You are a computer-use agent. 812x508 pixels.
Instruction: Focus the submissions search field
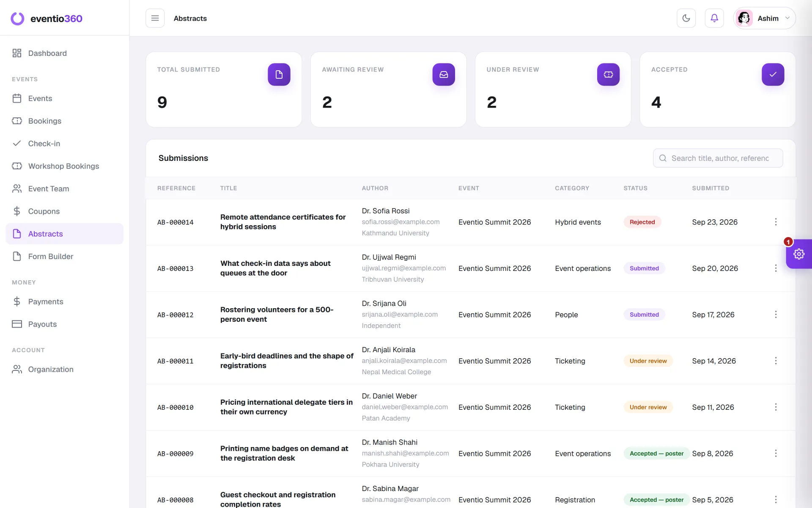click(x=718, y=158)
